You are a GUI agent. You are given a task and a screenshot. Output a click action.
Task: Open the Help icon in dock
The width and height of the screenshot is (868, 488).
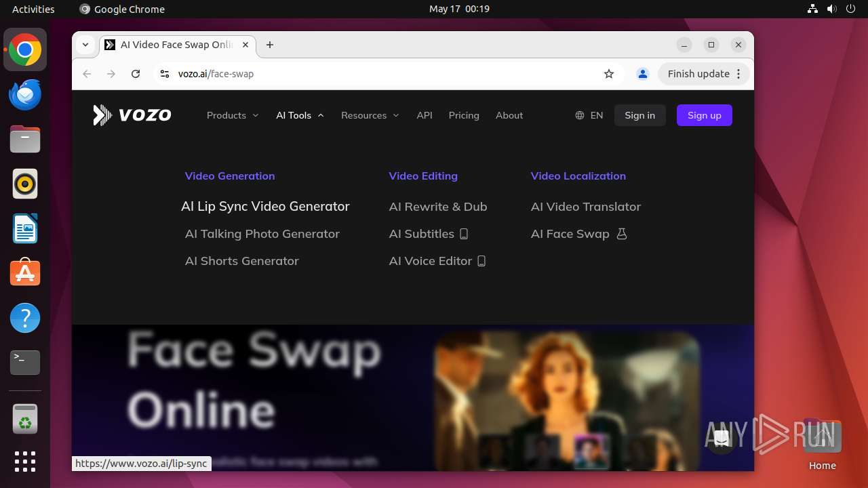click(25, 318)
